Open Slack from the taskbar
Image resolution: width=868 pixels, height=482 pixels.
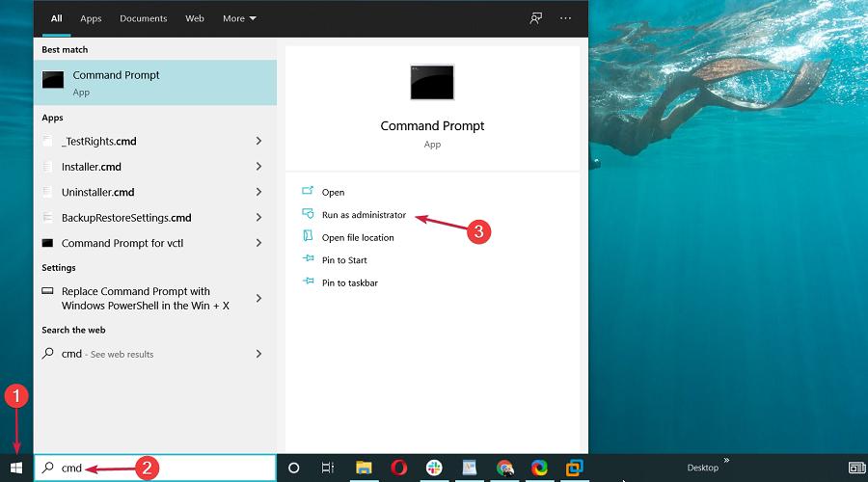[x=434, y=468]
